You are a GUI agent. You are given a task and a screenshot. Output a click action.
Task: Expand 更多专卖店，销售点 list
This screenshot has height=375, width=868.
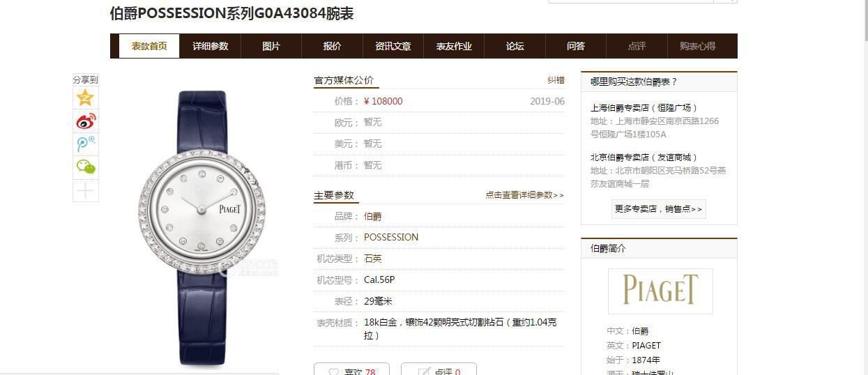point(658,208)
